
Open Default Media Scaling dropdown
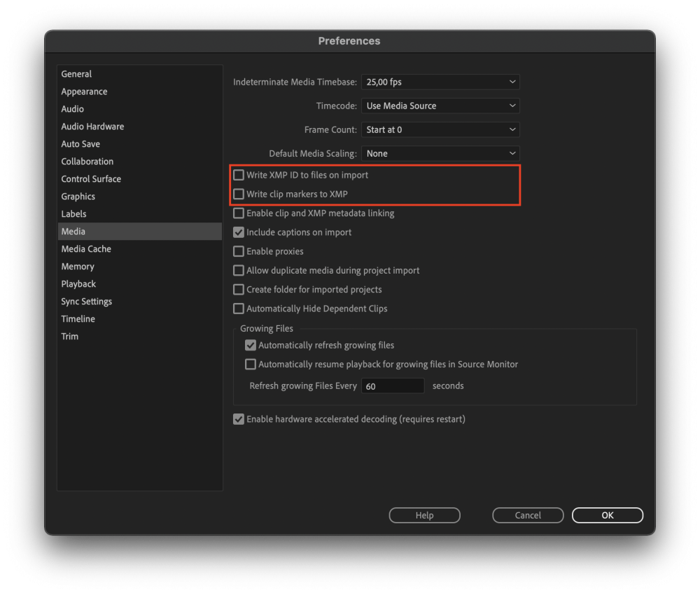pos(440,153)
